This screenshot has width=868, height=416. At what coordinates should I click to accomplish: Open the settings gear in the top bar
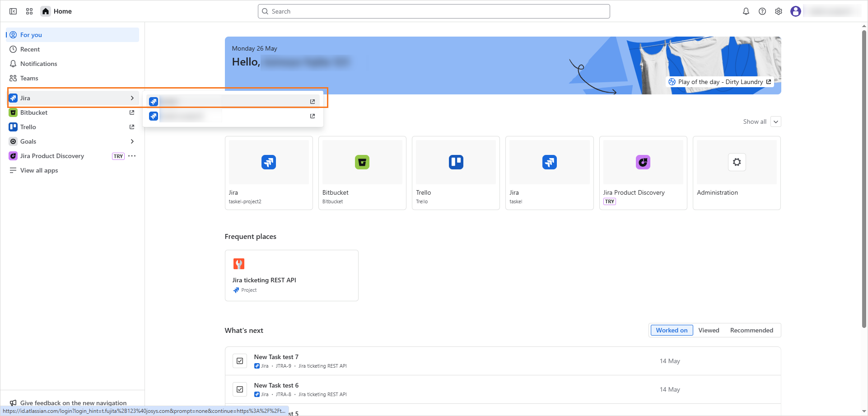[x=779, y=11]
